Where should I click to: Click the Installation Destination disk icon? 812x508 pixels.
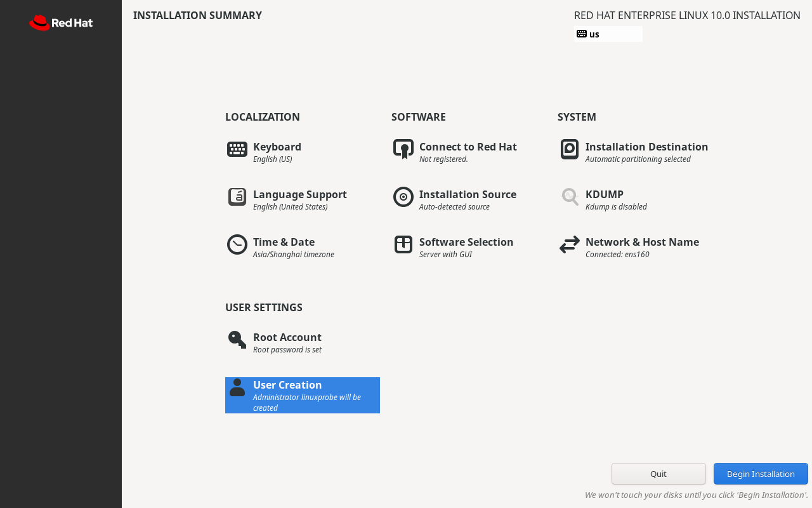tap(570, 149)
